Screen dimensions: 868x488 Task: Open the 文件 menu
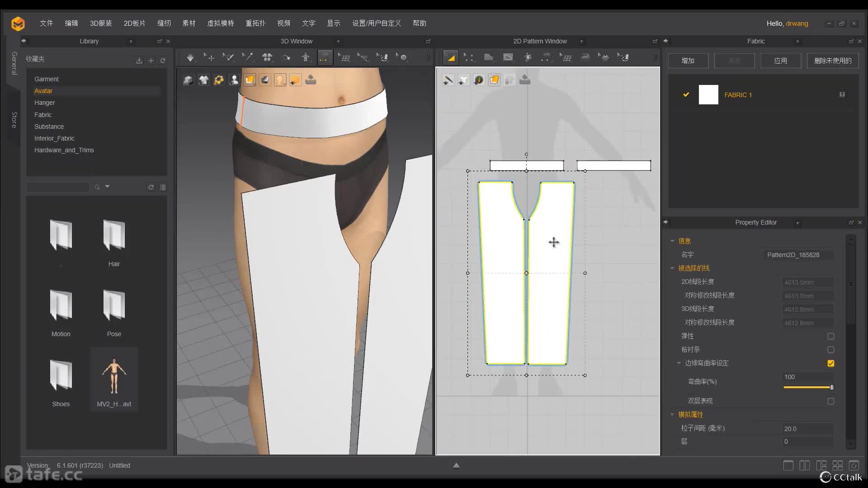coord(46,23)
